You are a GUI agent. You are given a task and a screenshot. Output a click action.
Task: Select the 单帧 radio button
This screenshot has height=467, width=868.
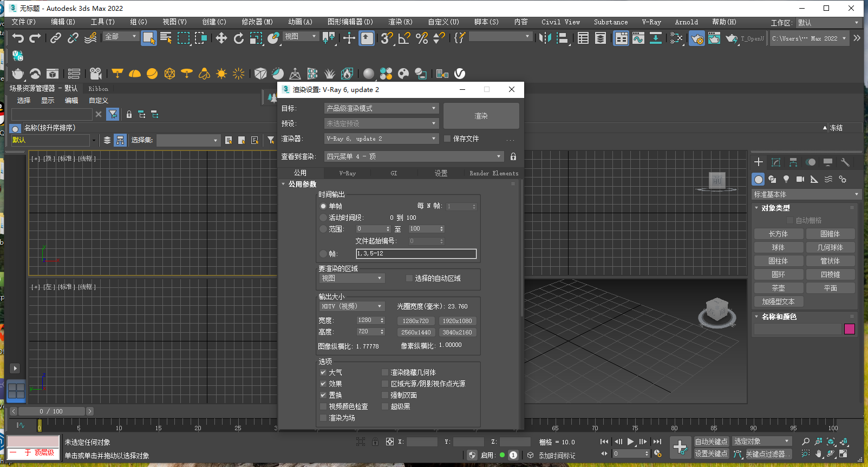(x=323, y=206)
